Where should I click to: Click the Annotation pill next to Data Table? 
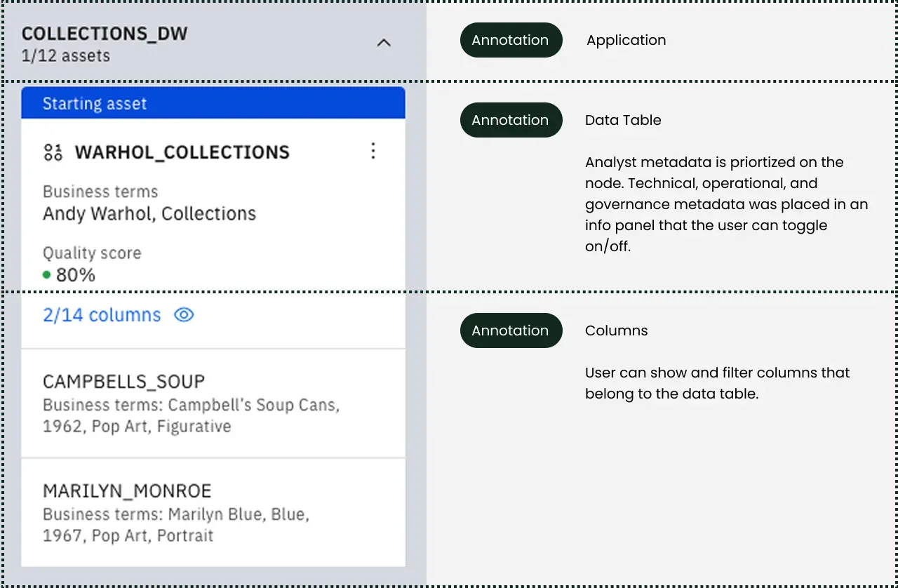[x=511, y=120]
